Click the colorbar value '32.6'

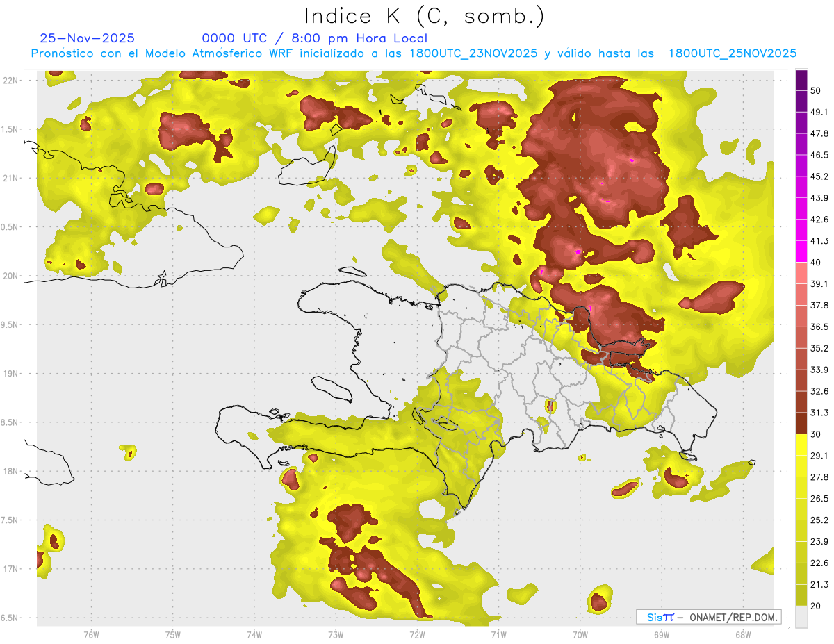(819, 391)
